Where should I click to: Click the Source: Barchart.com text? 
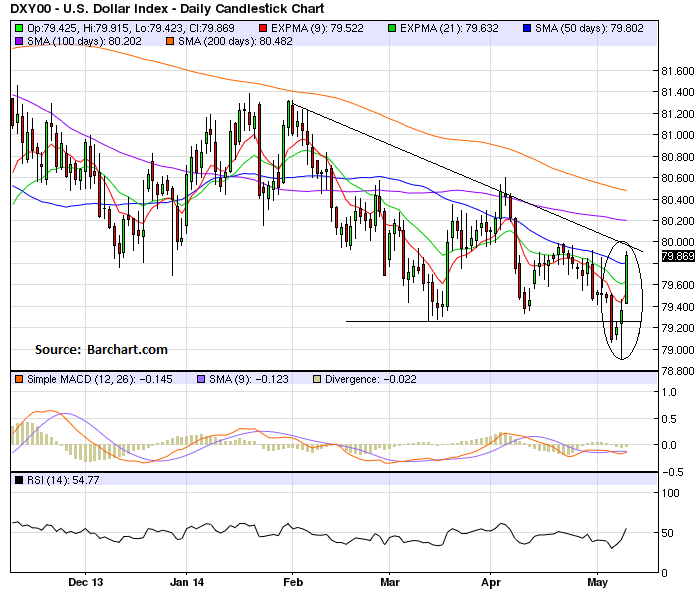tap(101, 350)
